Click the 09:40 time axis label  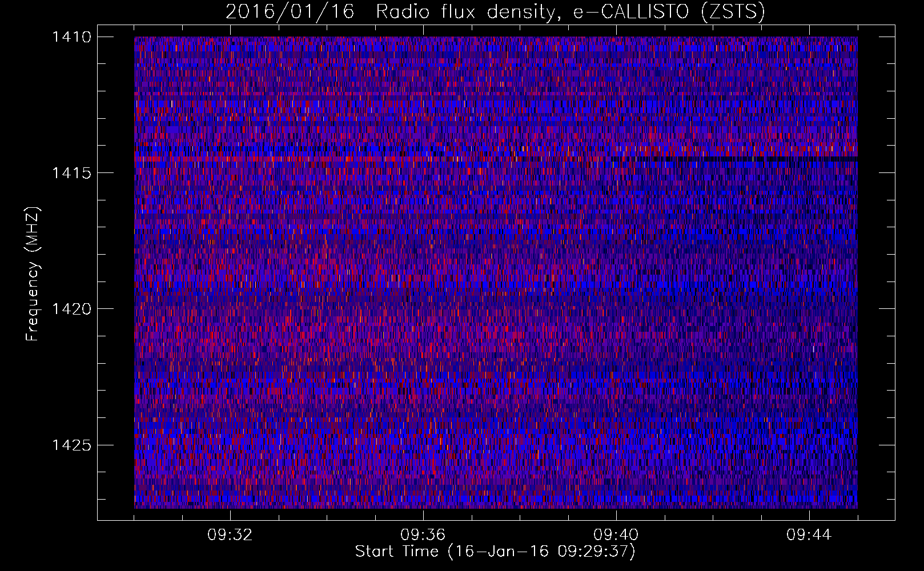tap(616, 535)
